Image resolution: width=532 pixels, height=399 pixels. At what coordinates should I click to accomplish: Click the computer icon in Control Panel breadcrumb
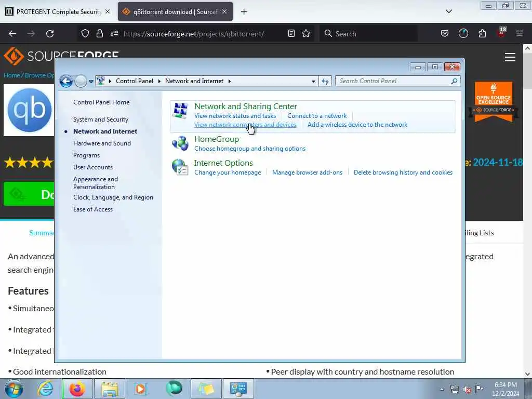point(100,81)
